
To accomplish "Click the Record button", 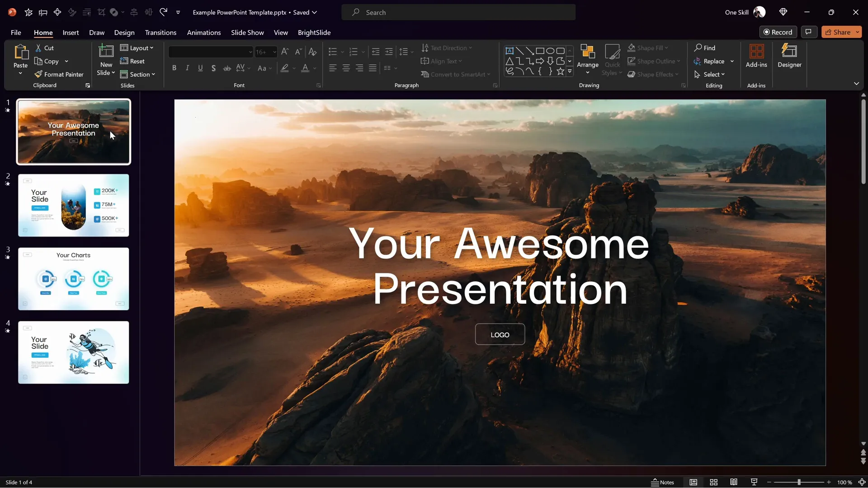I will [x=778, y=32].
